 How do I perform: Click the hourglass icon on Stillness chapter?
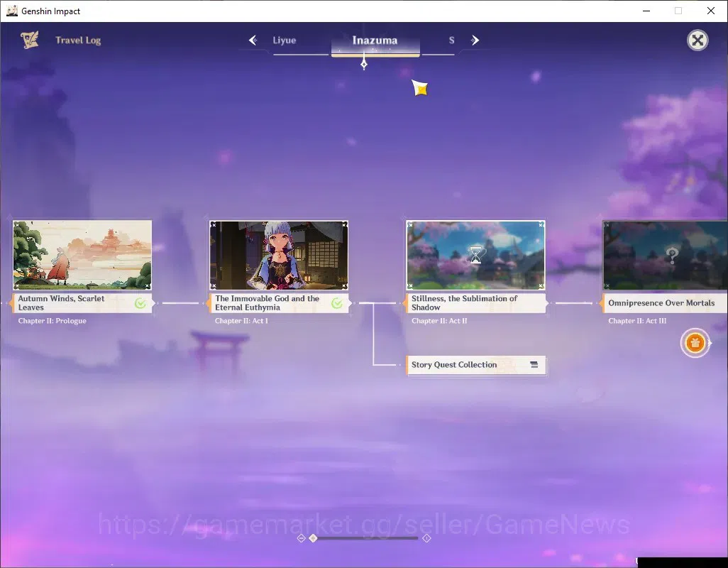(476, 255)
